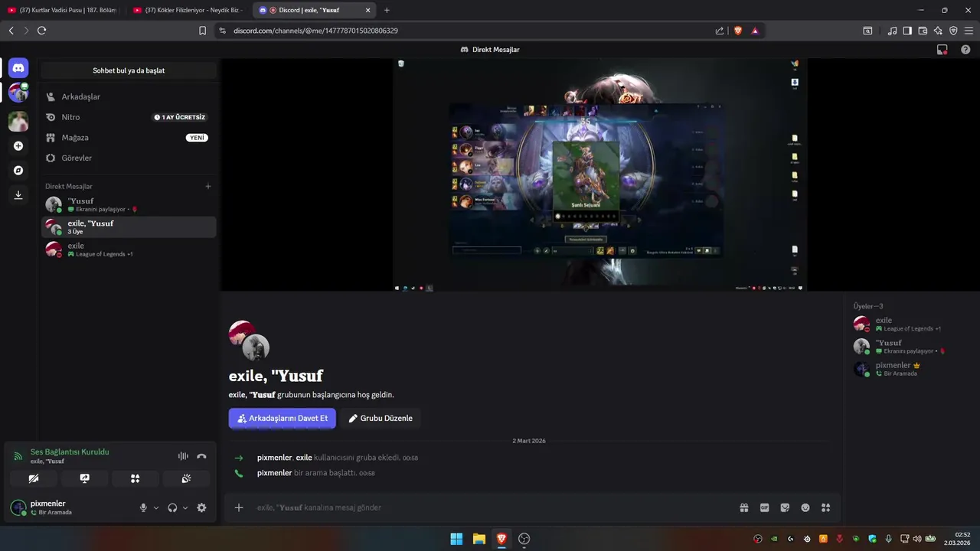Open Discord help question mark icon
980x551 pixels.
(x=965, y=49)
